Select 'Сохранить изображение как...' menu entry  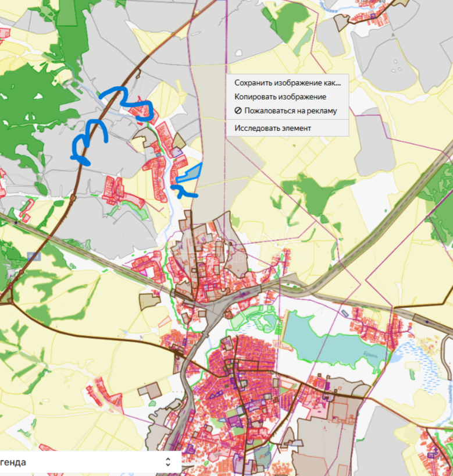[x=287, y=83]
